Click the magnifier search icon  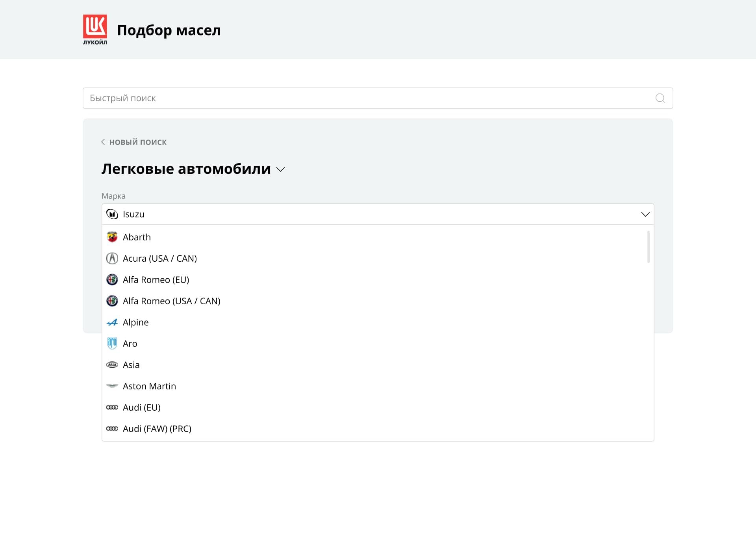[660, 98]
